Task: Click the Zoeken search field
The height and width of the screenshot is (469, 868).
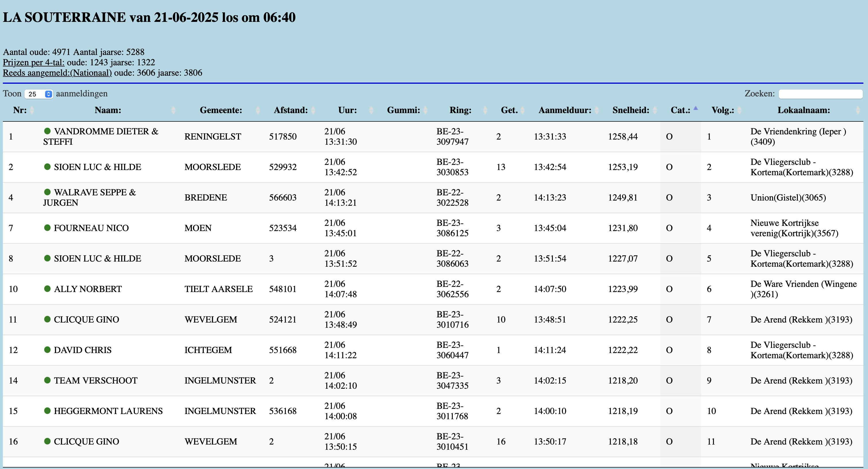Action: [x=820, y=94]
